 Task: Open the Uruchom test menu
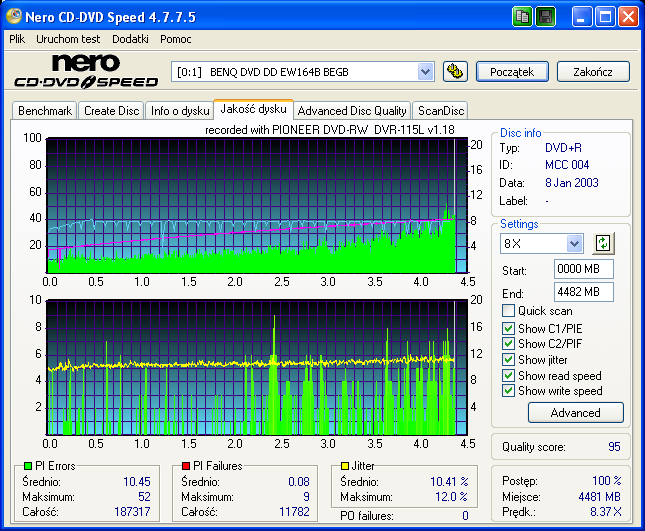[x=68, y=39]
